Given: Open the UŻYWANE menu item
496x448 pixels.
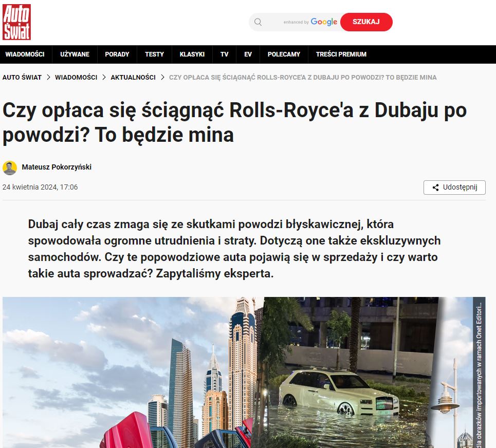Looking at the screenshot, I should (75, 54).
